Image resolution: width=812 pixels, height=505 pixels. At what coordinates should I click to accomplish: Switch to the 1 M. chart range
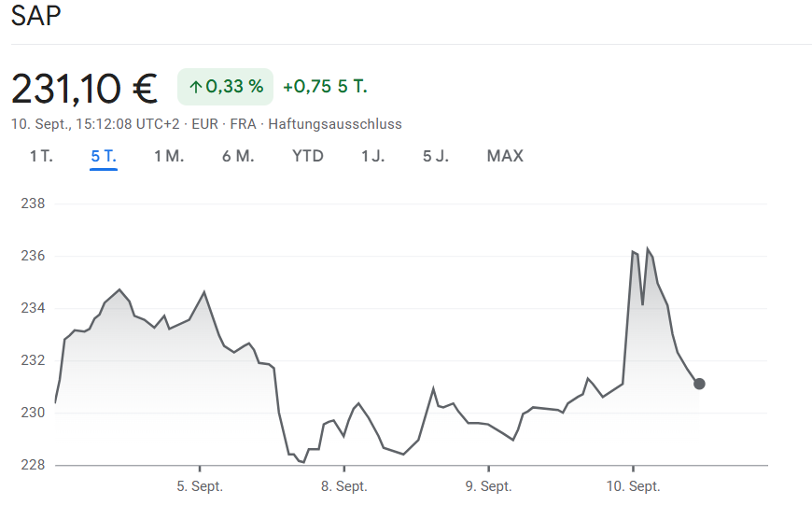(169, 156)
